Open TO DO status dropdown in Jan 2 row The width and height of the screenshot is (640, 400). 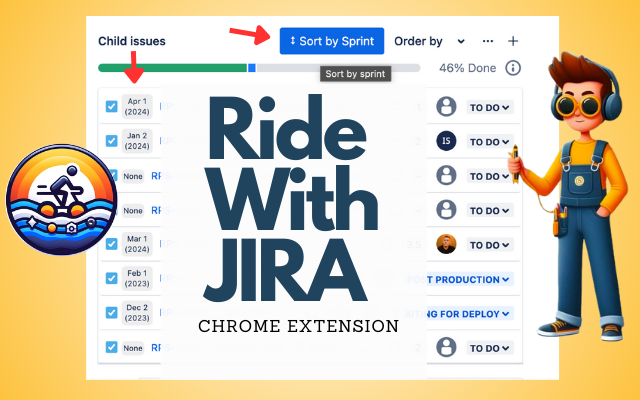pos(489,142)
